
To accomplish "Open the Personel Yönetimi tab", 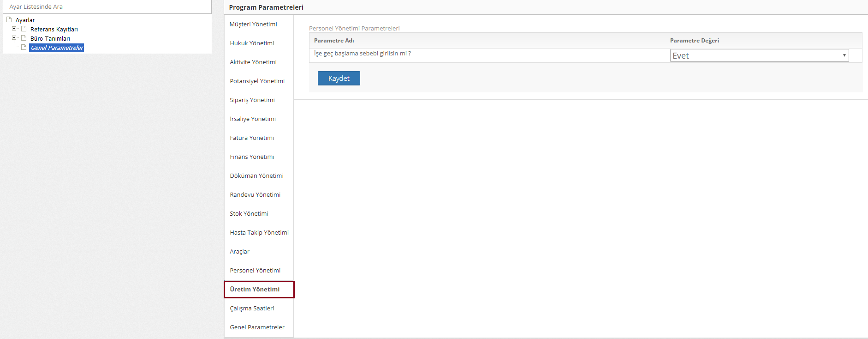I will [x=255, y=270].
